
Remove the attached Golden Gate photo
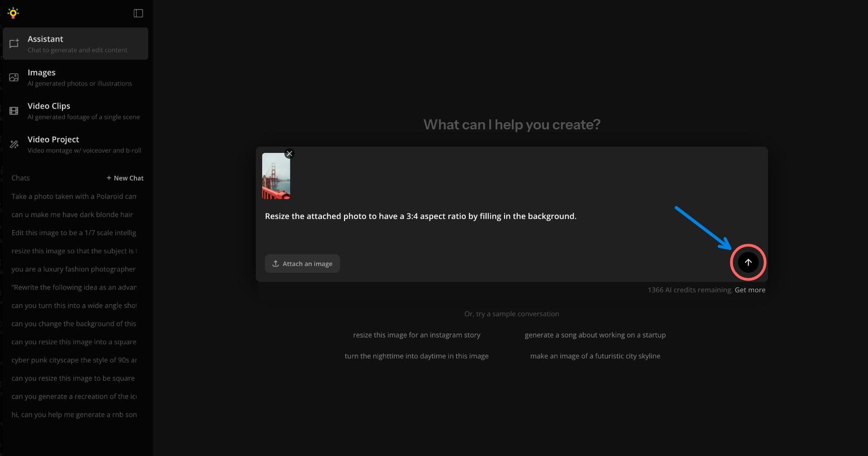[x=289, y=153]
